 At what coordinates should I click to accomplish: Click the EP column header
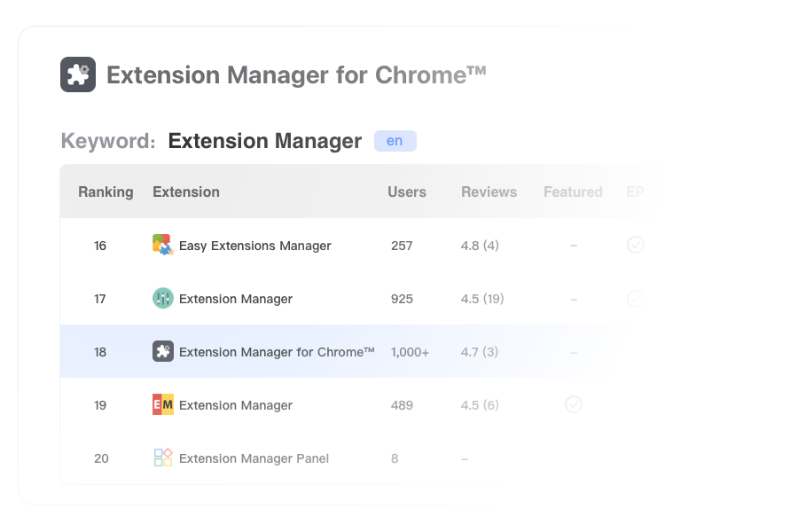click(635, 192)
